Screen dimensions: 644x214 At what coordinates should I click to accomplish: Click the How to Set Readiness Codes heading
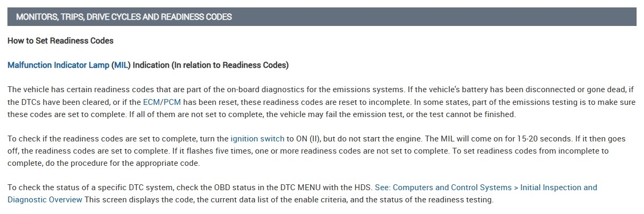(61, 41)
